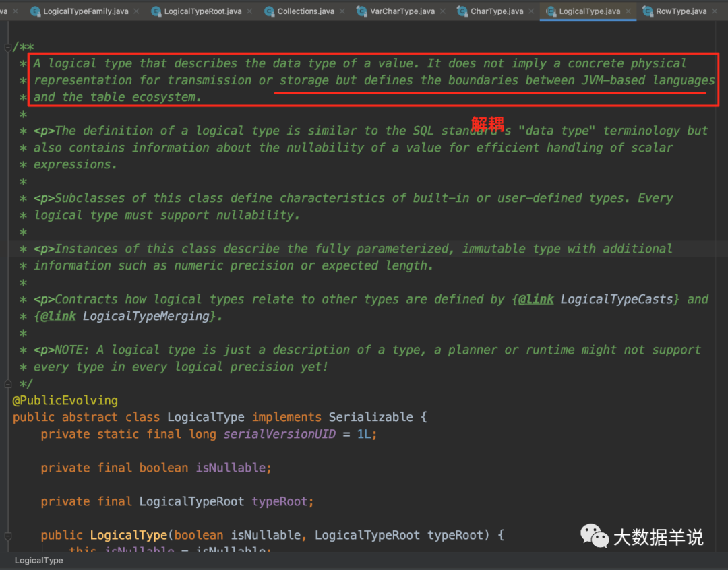The width and height of the screenshot is (728, 570).
Task: Click the VarCharType.java class icon
Action: coord(361,11)
